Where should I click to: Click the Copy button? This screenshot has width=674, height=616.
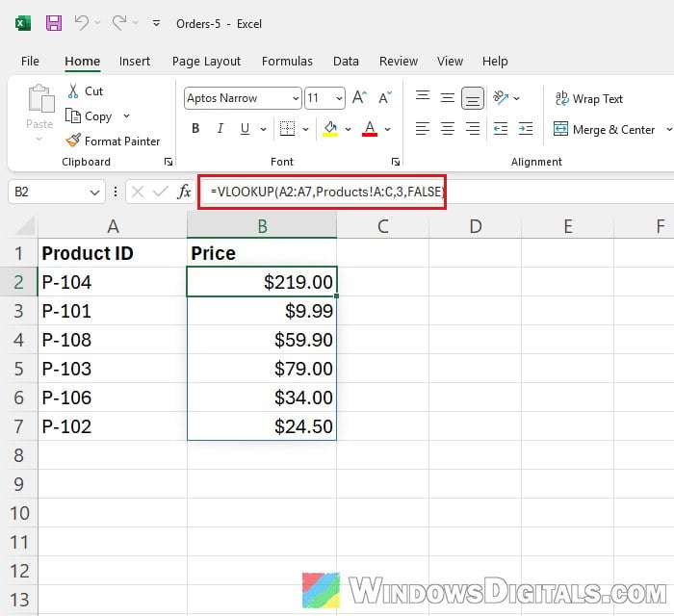pyautogui.click(x=89, y=116)
